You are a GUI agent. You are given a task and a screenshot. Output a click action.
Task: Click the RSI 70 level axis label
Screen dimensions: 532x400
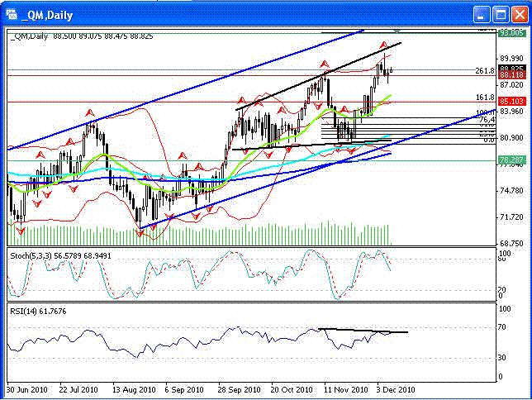(x=501, y=327)
